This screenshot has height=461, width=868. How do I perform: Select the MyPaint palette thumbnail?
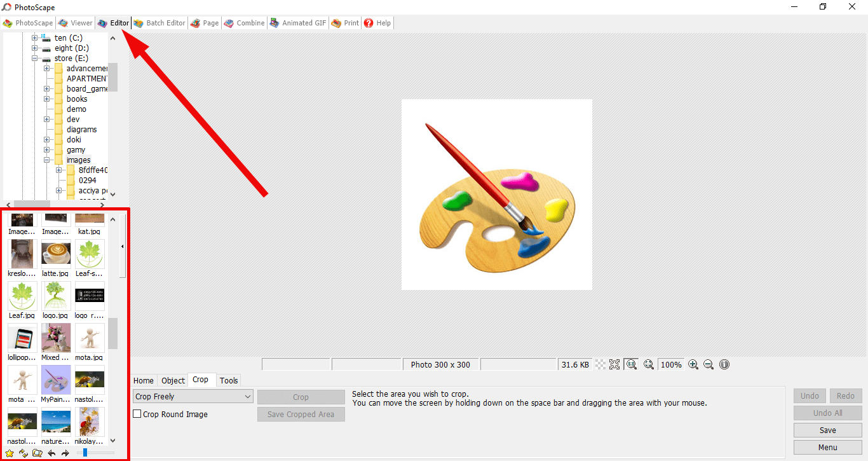(56, 380)
